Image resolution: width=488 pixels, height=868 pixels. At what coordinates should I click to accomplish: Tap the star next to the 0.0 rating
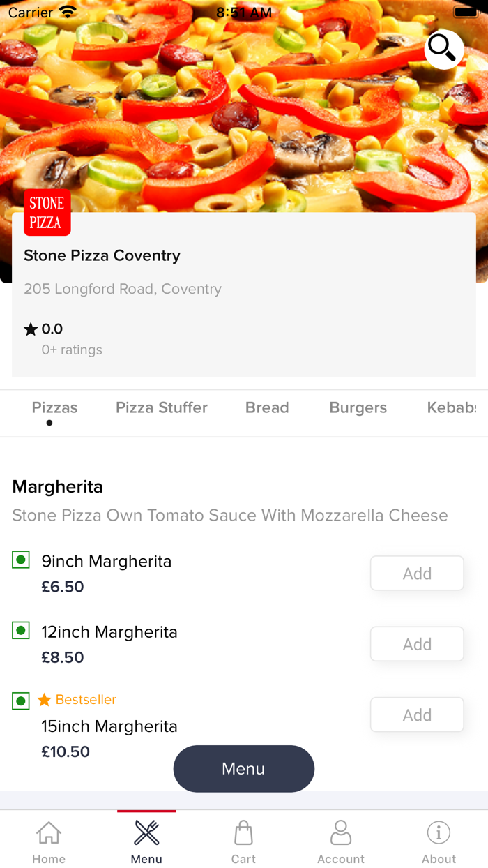pos(29,328)
